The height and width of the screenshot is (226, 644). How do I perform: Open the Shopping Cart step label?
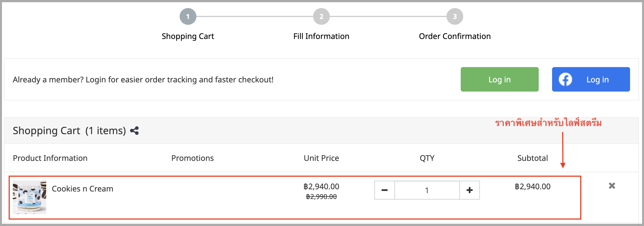(188, 36)
